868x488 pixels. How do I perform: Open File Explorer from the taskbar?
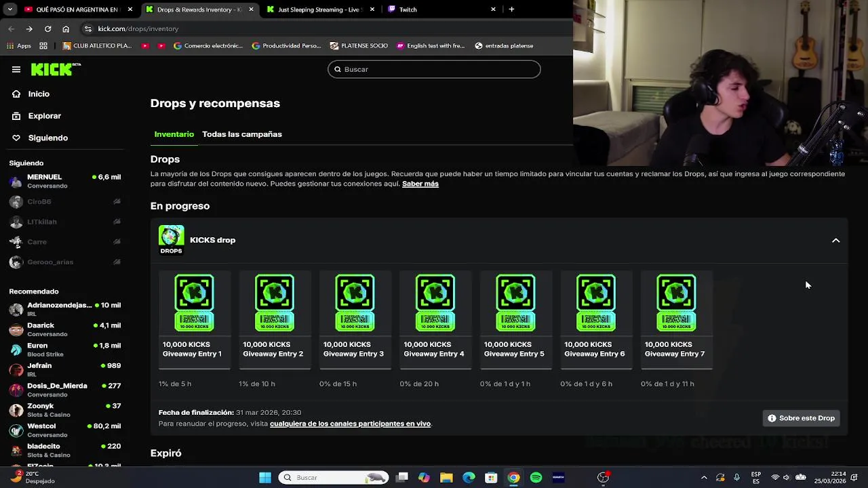coord(446,478)
